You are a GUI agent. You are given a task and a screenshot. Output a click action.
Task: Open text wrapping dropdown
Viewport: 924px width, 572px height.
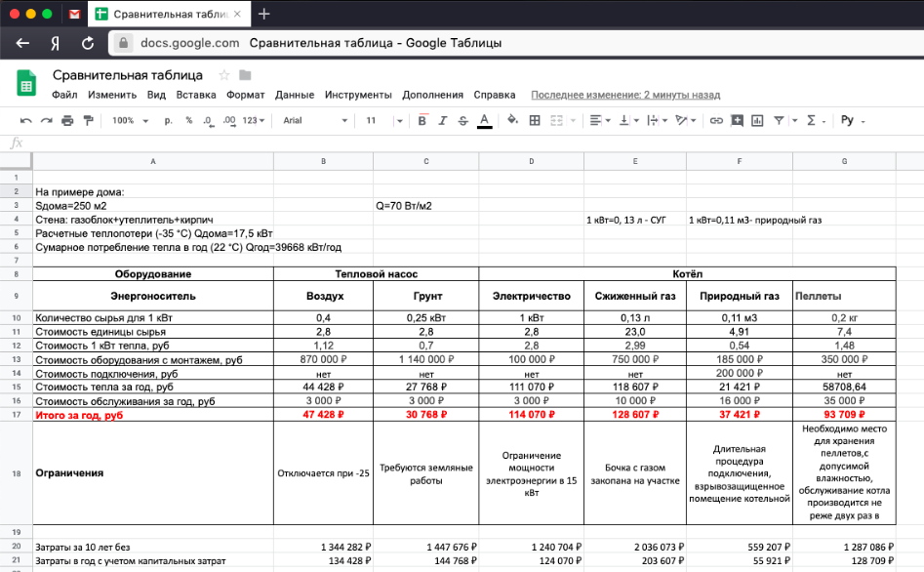pyautogui.click(x=657, y=121)
